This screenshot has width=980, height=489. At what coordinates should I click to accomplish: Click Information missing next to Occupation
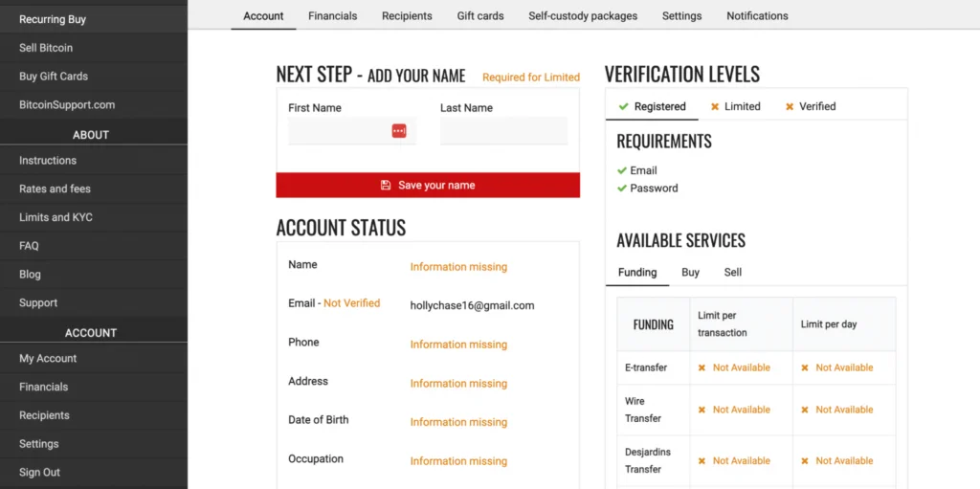(x=458, y=461)
